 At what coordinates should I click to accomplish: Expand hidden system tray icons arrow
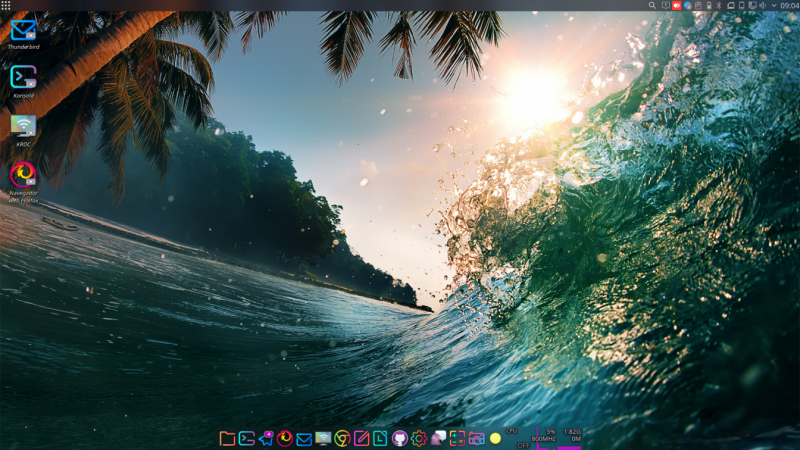[773, 6]
